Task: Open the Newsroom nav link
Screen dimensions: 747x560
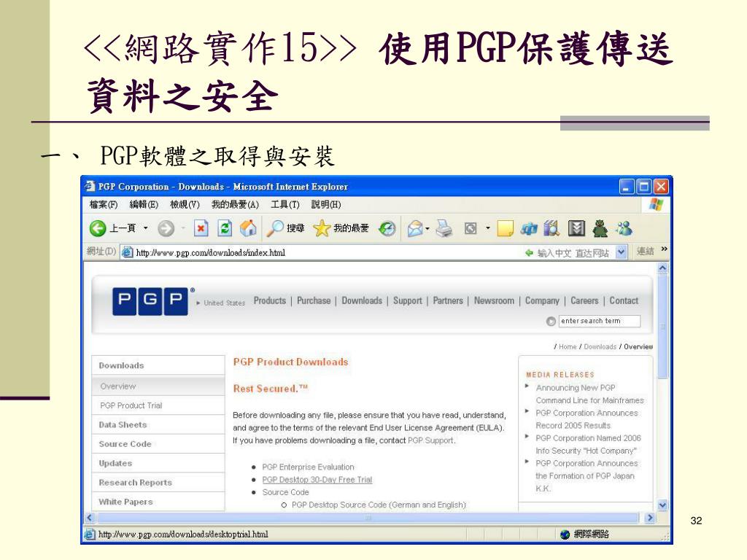Action: [494, 301]
